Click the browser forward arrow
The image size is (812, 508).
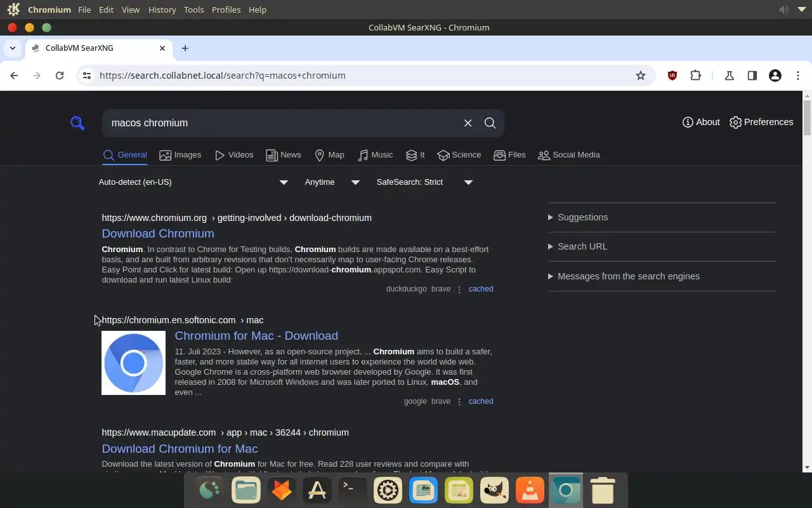tap(37, 76)
